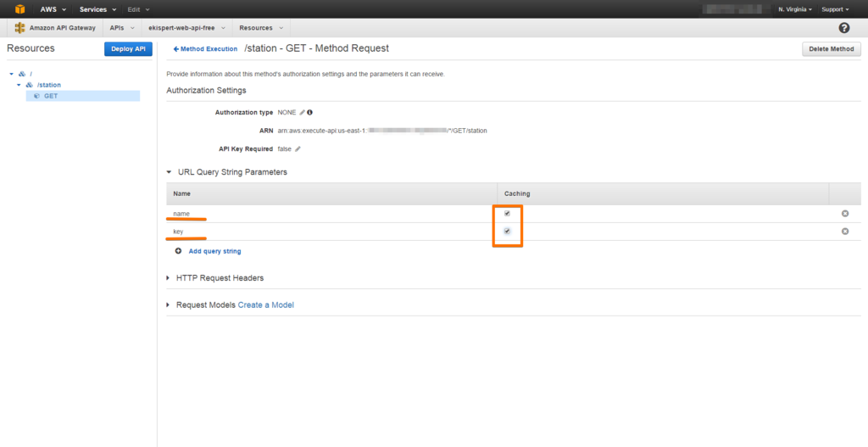The width and height of the screenshot is (868, 447).
Task: Show Authorization type info icon
Action: click(310, 113)
